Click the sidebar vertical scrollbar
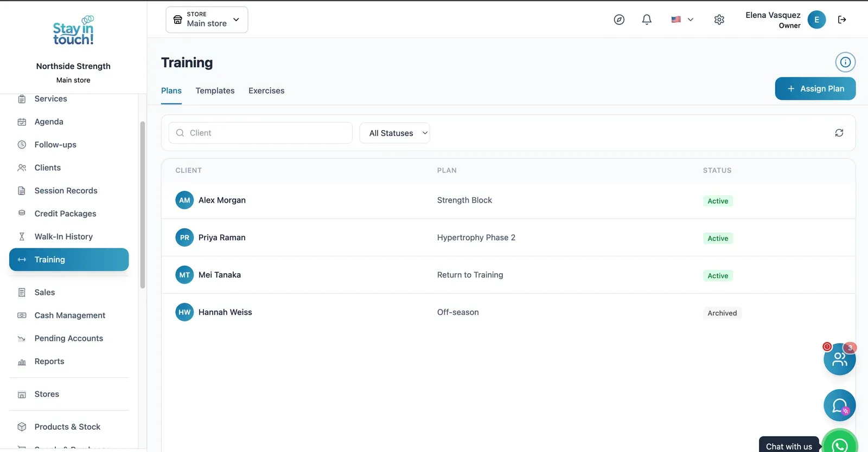868x452 pixels. coord(143,205)
